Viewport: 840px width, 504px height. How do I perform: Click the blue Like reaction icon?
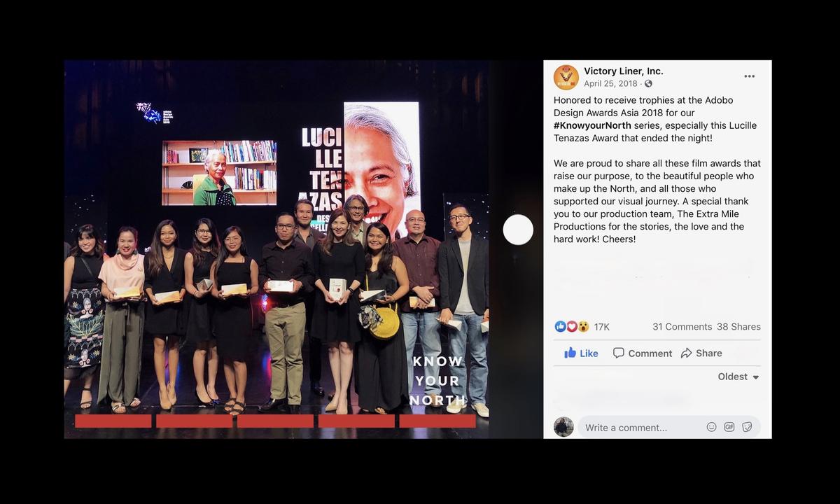[560, 326]
